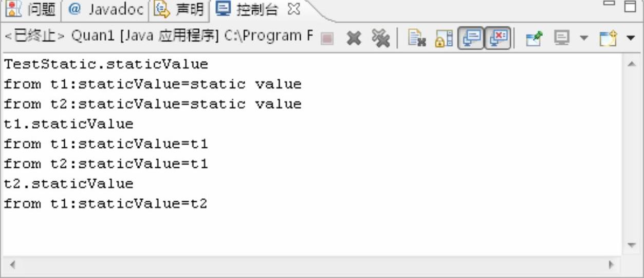Image resolution: width=644 pixels, height=278 pixels.
Task: Pin the current console
Action: point(534,38)
